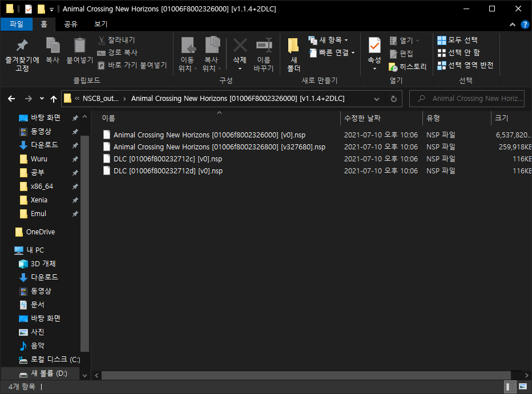Click History (히스토리) in ribbon
Viewport: 532px width, 394px height.
tap(407, 67)
